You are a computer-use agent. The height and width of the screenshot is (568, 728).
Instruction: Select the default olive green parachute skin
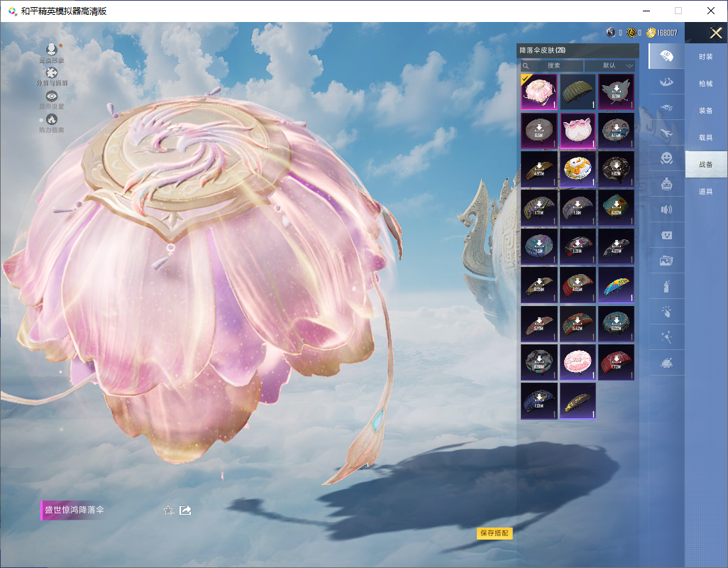(x=578, y=92)
